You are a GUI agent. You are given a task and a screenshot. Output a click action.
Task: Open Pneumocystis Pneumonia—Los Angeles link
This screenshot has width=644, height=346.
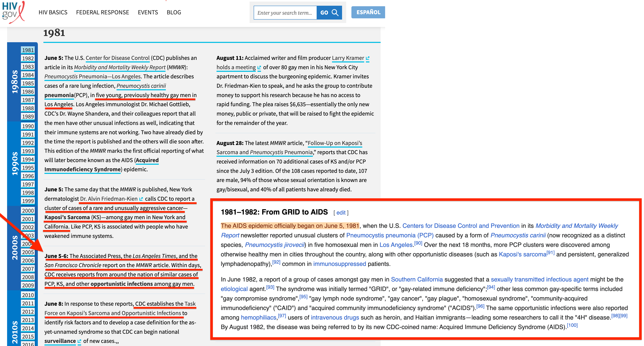click(93, 77)
